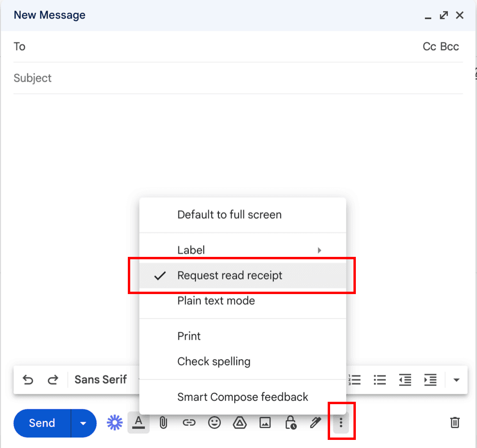Insert your signature with the pen icon

(x=316, y=423)
